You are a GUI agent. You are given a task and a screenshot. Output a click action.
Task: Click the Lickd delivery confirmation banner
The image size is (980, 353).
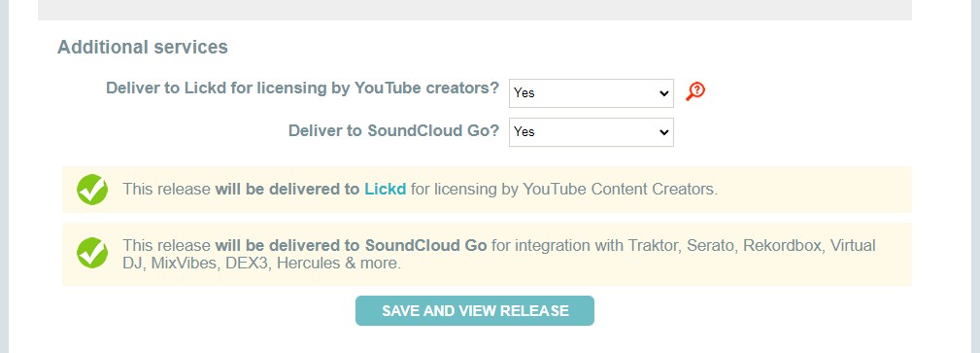tap(487, 190)
